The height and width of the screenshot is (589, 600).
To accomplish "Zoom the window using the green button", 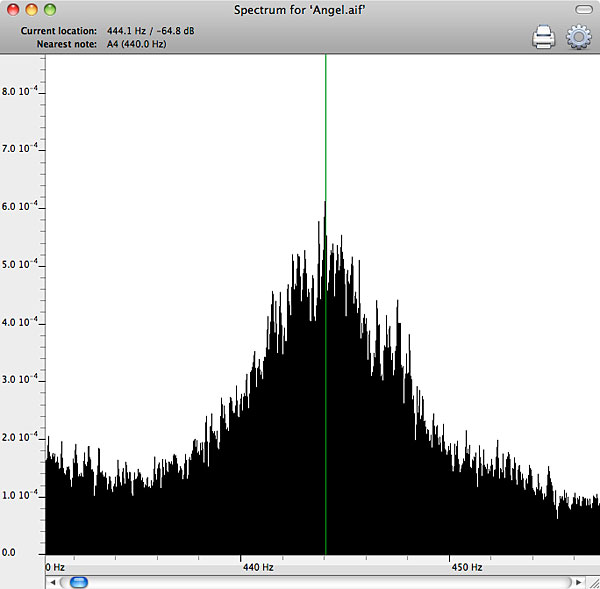I will click(x=51, y=9).
